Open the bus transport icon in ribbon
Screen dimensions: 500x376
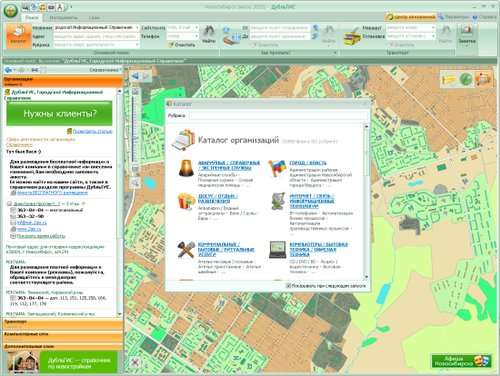click(352, 38)
